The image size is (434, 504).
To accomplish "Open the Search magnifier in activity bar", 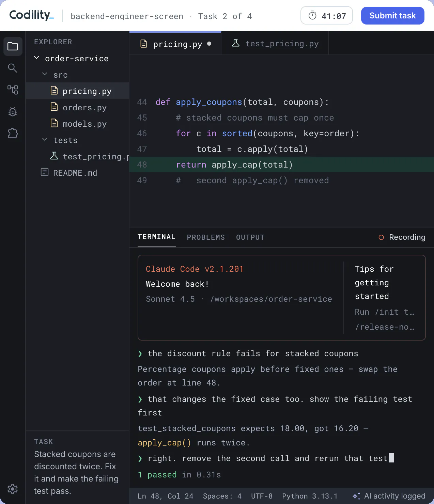I will [x=13, y=68].
